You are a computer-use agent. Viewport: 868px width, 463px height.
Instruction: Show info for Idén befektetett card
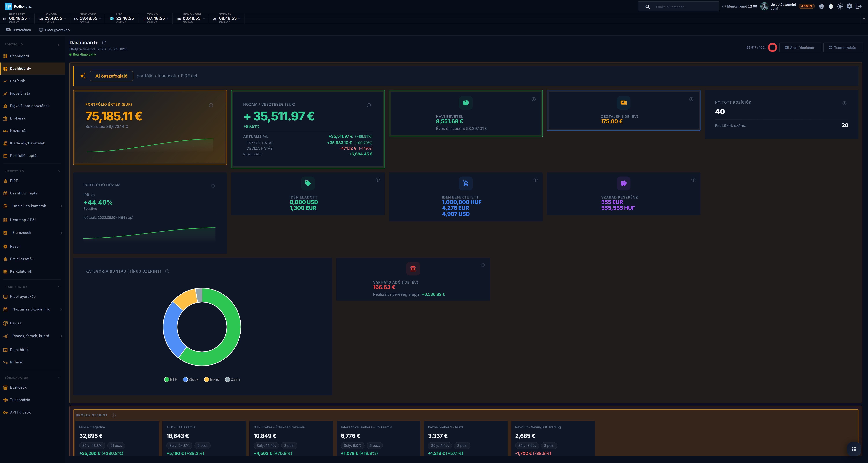pyautogui.click(x=535, y=180)
